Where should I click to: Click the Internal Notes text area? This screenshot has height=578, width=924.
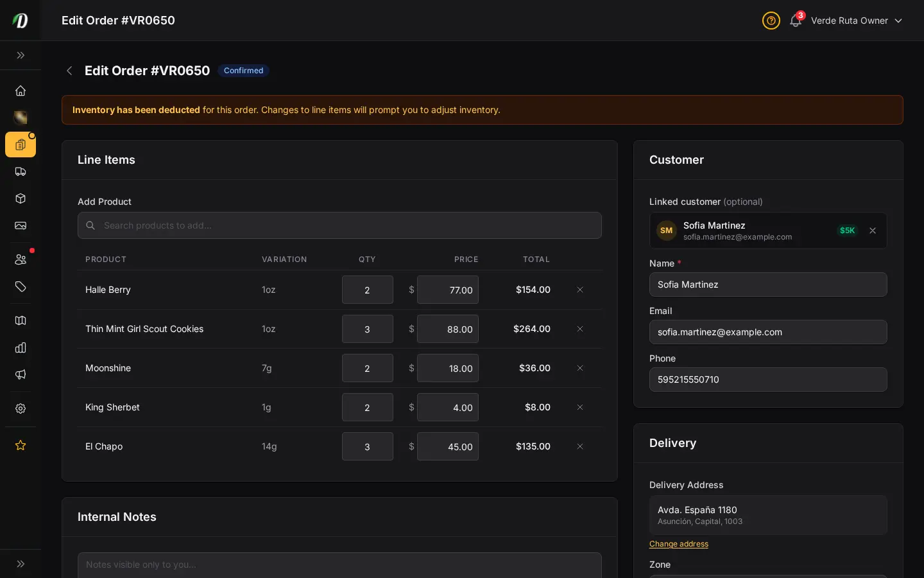tap(339, 565)
